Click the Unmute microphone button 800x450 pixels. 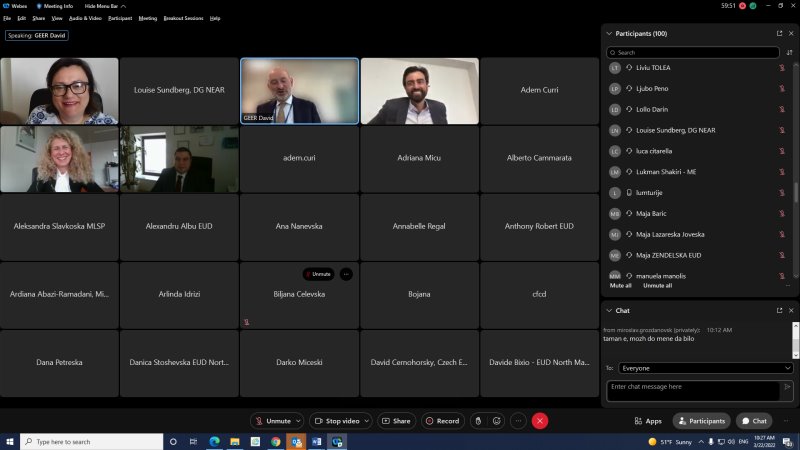tap(273, 421)
